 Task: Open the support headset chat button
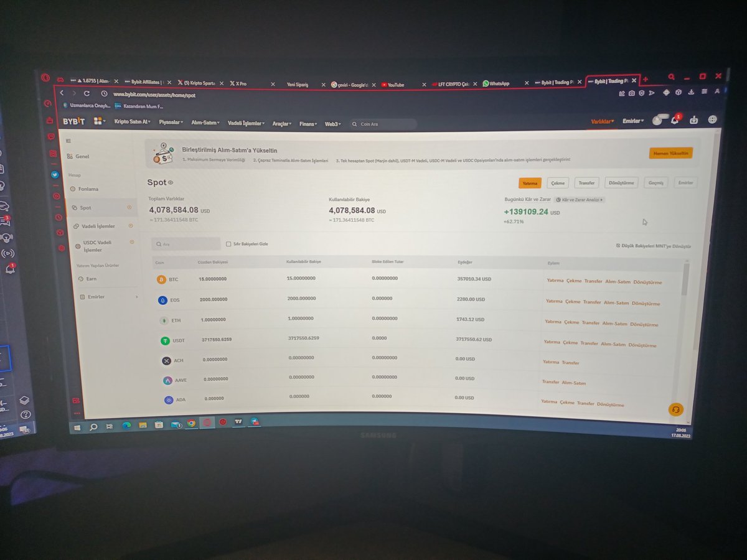tap(675, 409)
